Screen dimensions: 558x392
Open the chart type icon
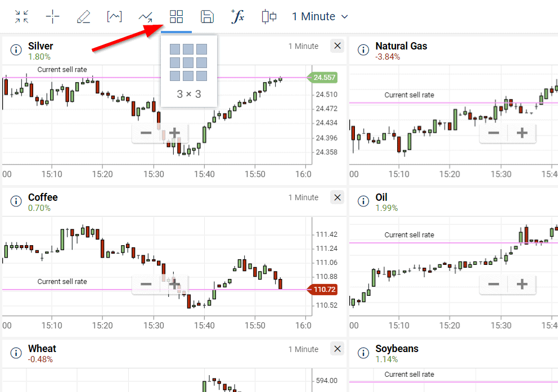tap(114, 17)
